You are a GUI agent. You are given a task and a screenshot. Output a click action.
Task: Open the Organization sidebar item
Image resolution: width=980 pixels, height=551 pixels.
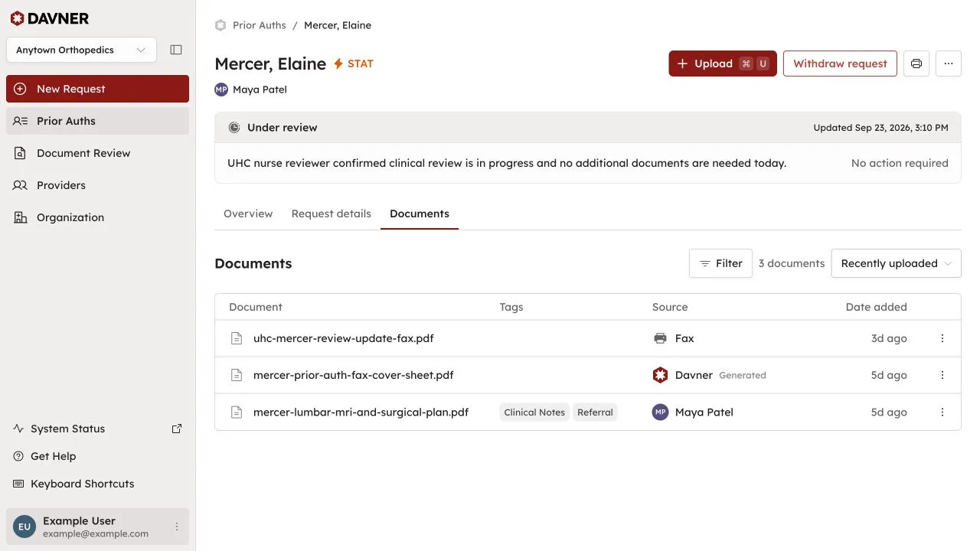click(x=97, y=217)
